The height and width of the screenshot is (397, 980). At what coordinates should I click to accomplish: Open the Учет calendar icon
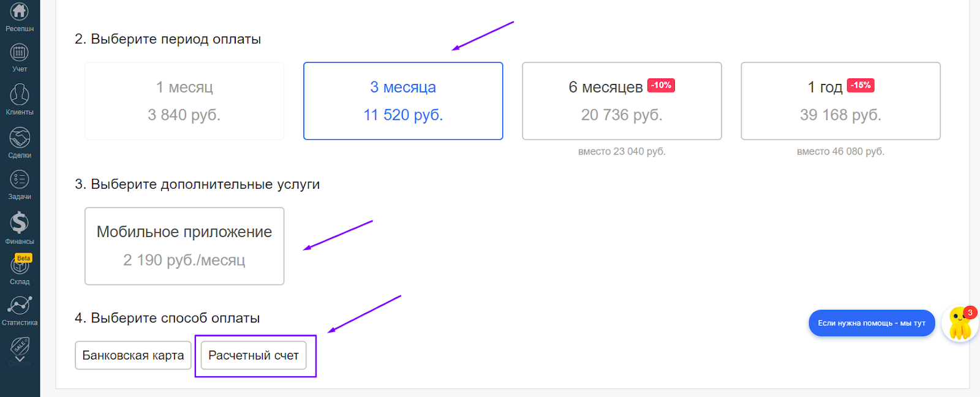point(20,53)
